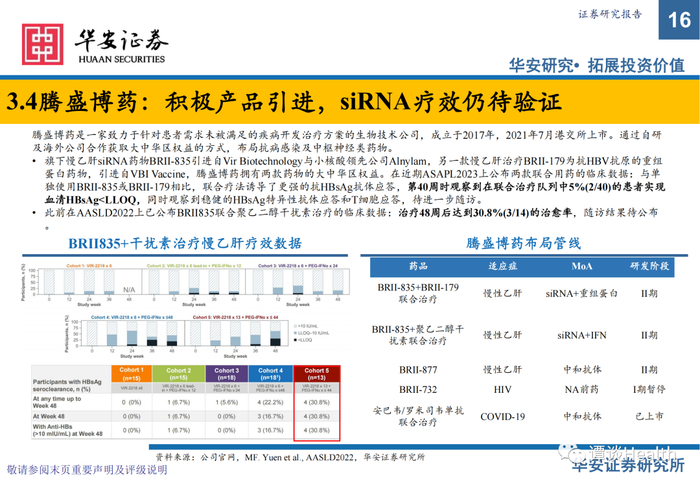Click the "BRII-732" drug cell
The height and width of the screenshot is (485, 700).
click(418, 389)
